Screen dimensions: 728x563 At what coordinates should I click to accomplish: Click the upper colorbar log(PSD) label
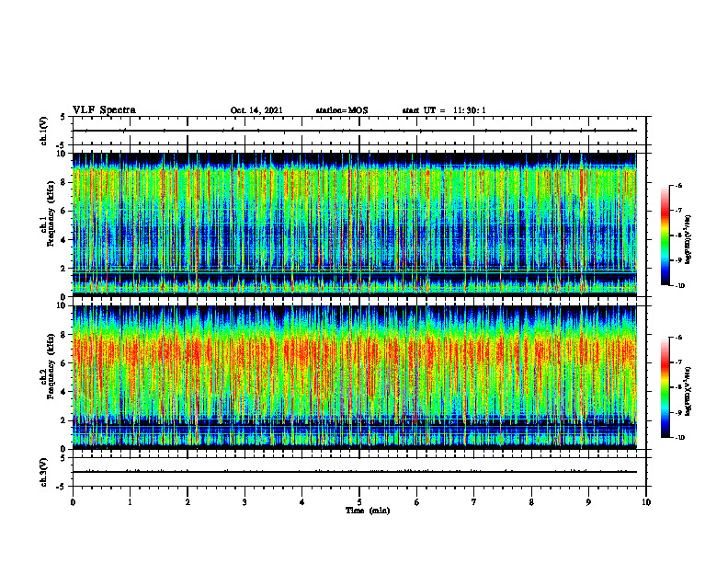pyautogui.click(x=688, y=240)
